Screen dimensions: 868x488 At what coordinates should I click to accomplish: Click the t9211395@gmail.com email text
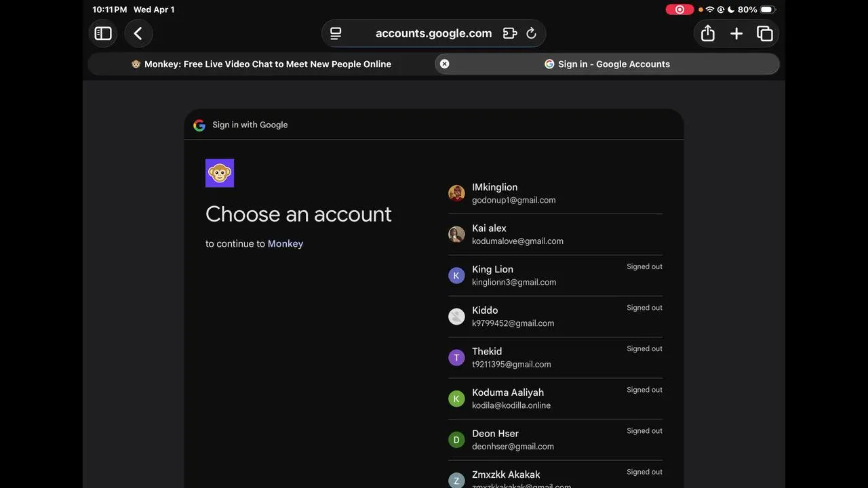coord(511,364)
